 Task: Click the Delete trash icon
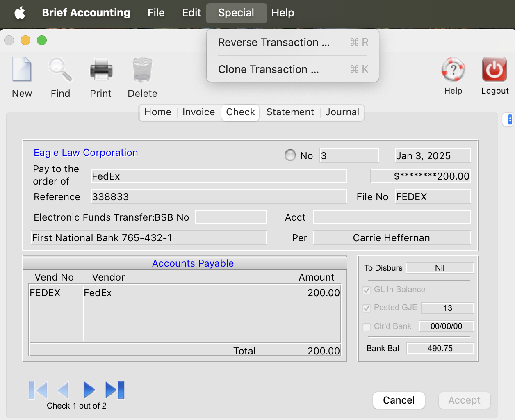click(x=142, y=69)
